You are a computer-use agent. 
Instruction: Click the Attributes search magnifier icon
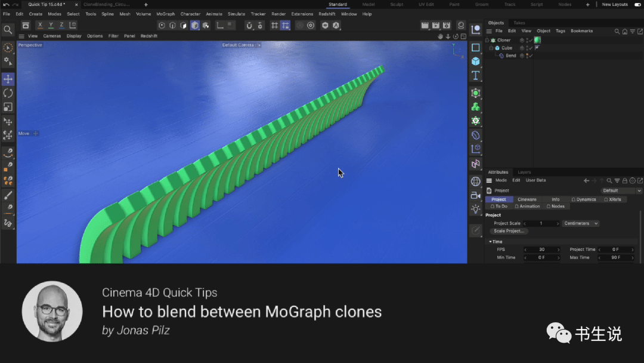coord(609,180)
